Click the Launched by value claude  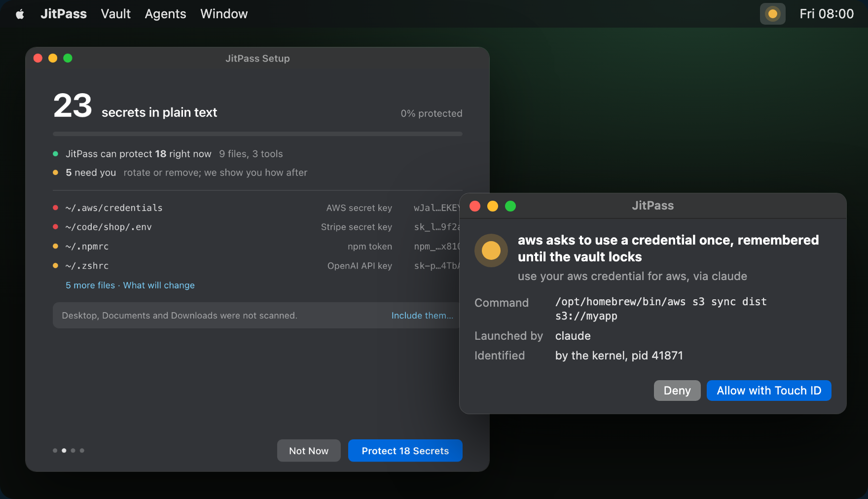tap(573, 336)
